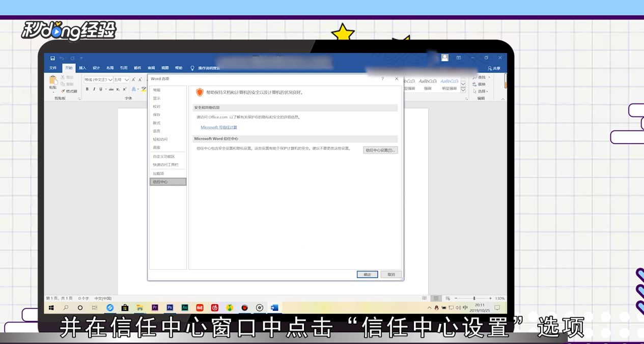Click the Undo arrow in title bar
This screenshot has height=344, width=644.
[x=62, y=58]
